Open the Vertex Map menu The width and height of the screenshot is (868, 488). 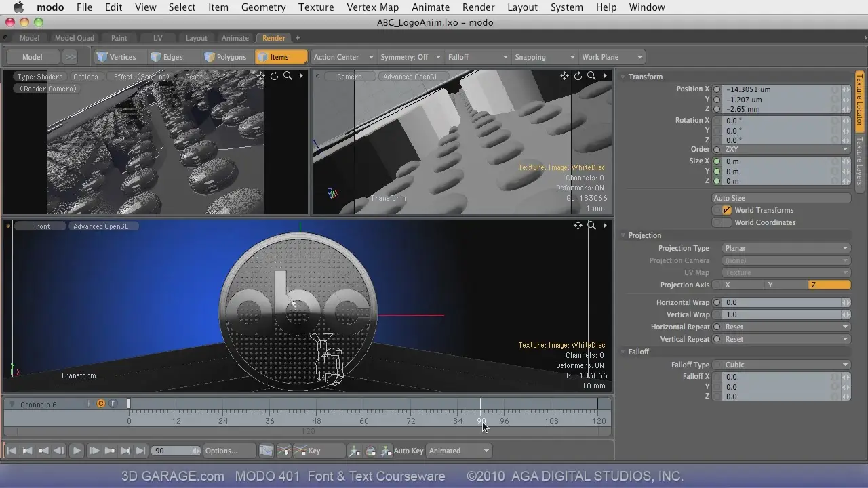click(x=372, y=7)
